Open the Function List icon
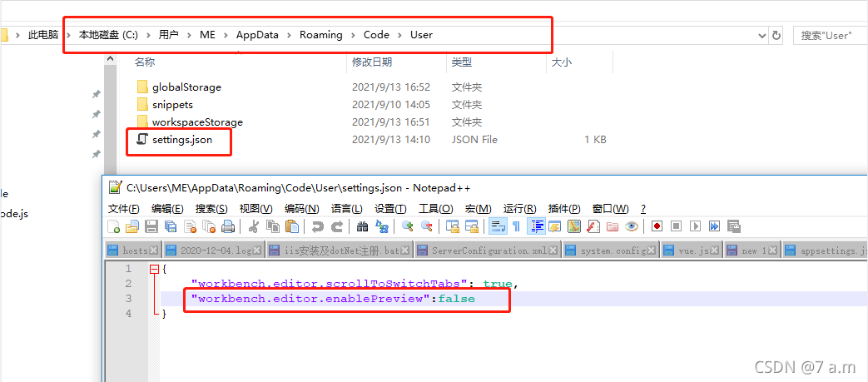868x382 pixels. coord(593,226)
